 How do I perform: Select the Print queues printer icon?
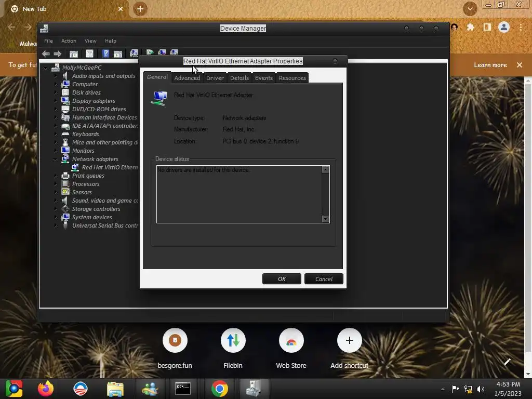coord(65,176)
